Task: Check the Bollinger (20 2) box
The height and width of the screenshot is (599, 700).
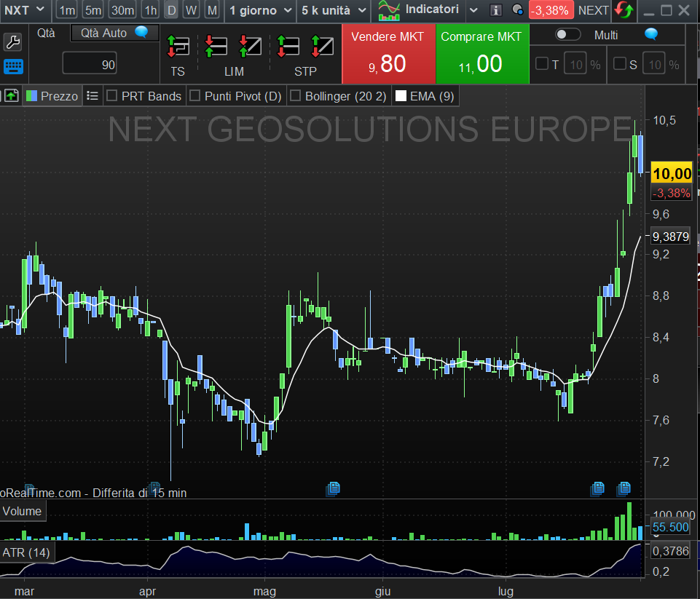Action: point(295,96)
